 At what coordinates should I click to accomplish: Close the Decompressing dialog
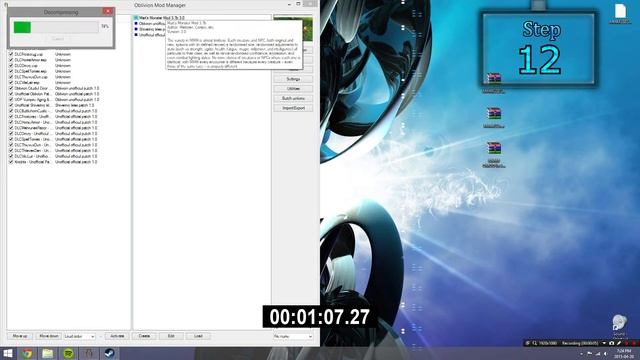pos(108,11)
